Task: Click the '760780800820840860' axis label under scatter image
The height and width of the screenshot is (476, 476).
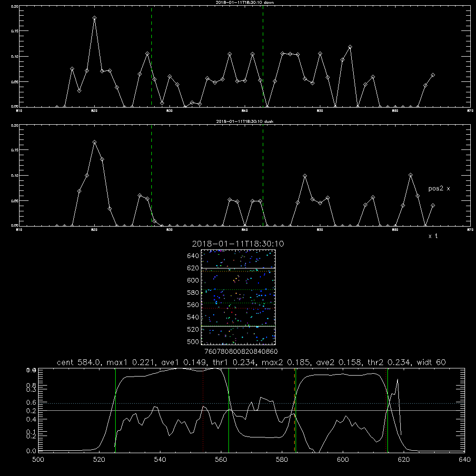Action: 241,351
